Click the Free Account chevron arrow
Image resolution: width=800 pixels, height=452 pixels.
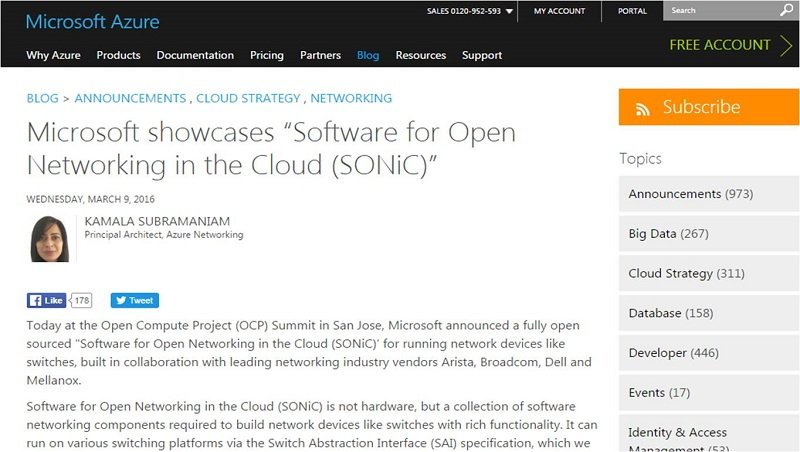click(786, 45)
